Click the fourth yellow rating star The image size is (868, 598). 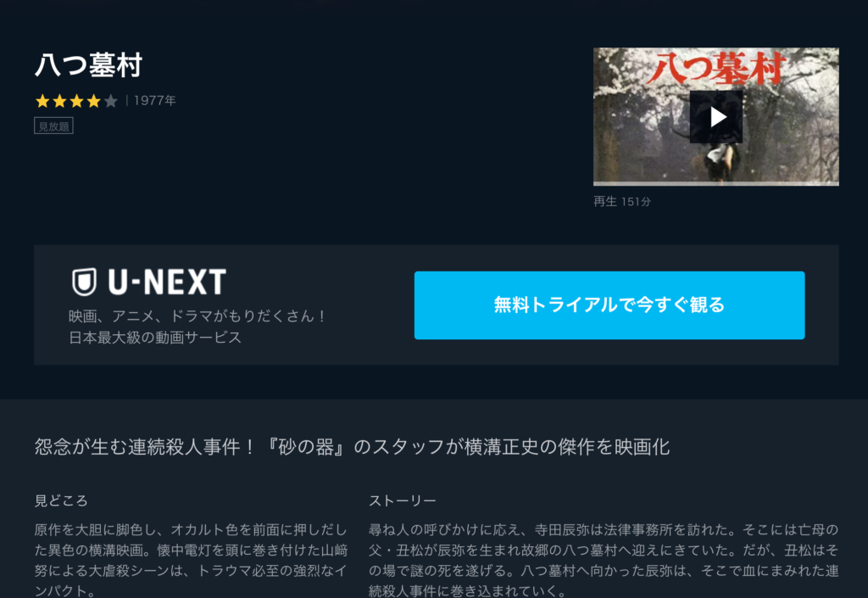click(x=94, y=101)
